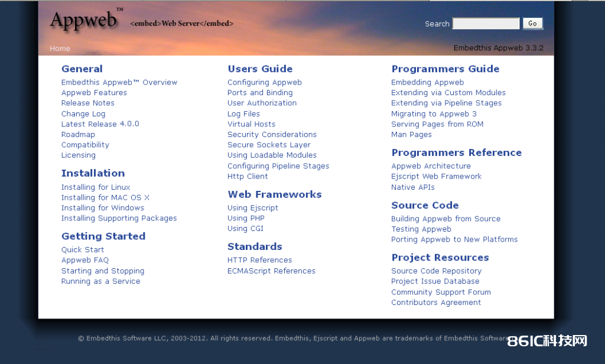Open Ejscript Web Framework link
This screenshot has width=605, height=364.
[437, 177]
